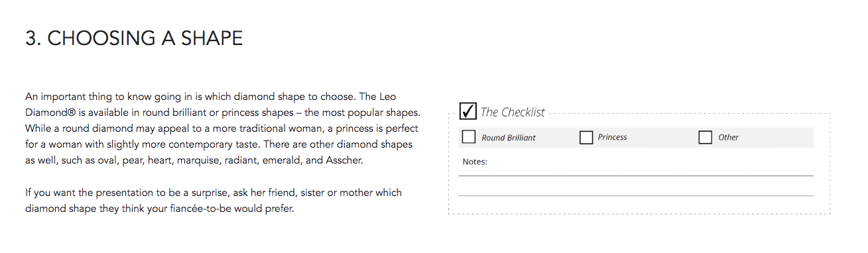Click the paragraph starting with If you want

(214, 201)
